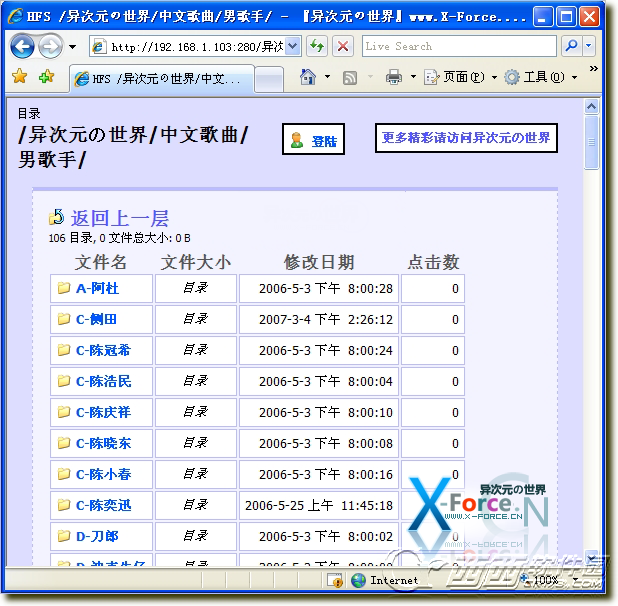Click the go-up folder icon beside 返回上一层

(56, 217)
